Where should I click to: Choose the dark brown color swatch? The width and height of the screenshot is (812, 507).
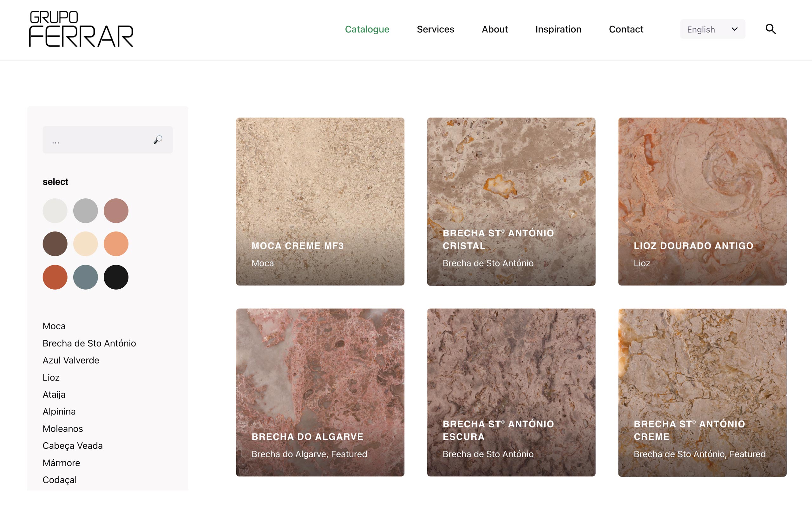55,244
